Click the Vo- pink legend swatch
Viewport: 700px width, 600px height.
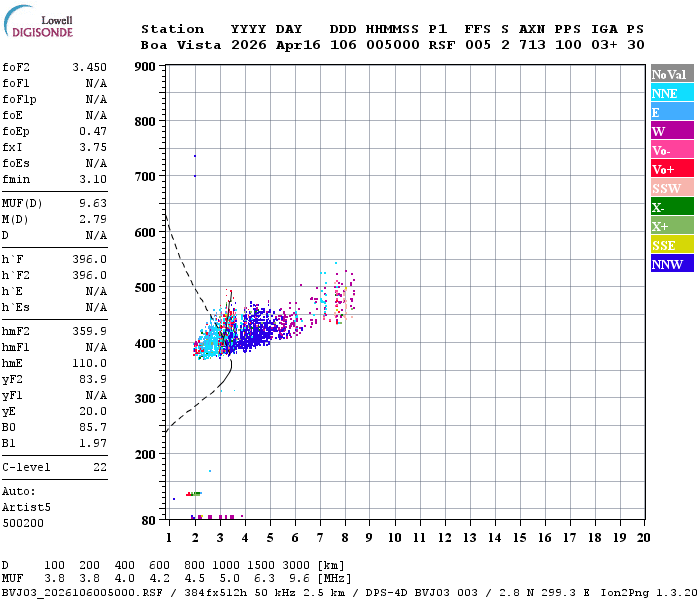[x=672, y=150]
